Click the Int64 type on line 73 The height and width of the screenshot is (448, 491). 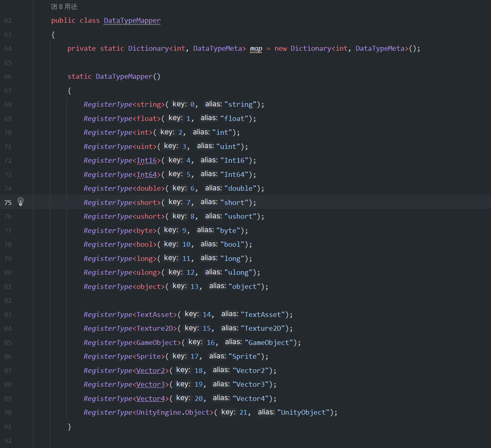coord(147,174)
